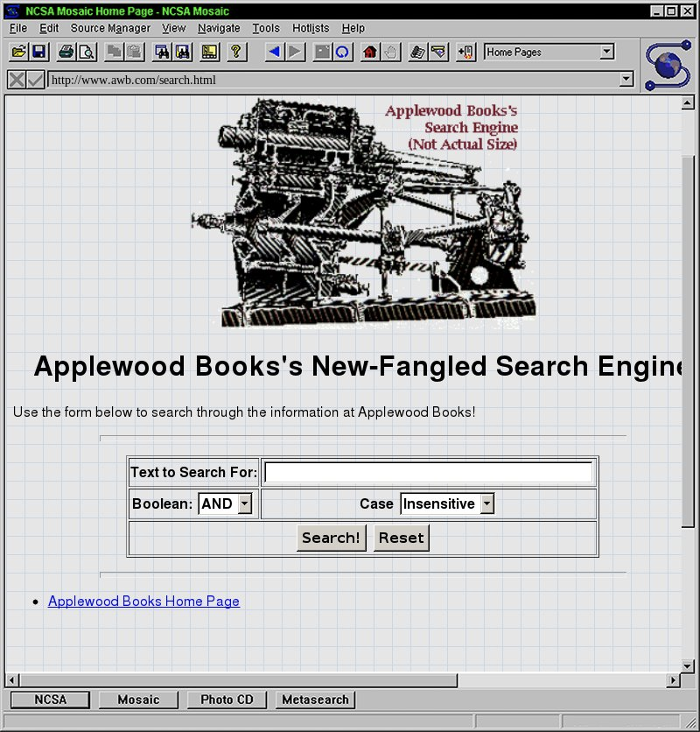Follow the Applewood Books Home Page link
Screen dimensions: 700x732
pos(143,602)
